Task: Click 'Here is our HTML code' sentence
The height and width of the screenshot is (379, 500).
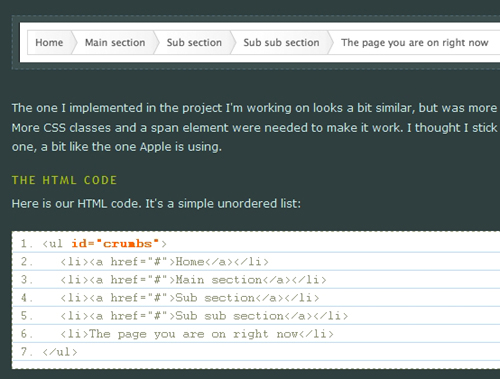Action: click(156, 204)
